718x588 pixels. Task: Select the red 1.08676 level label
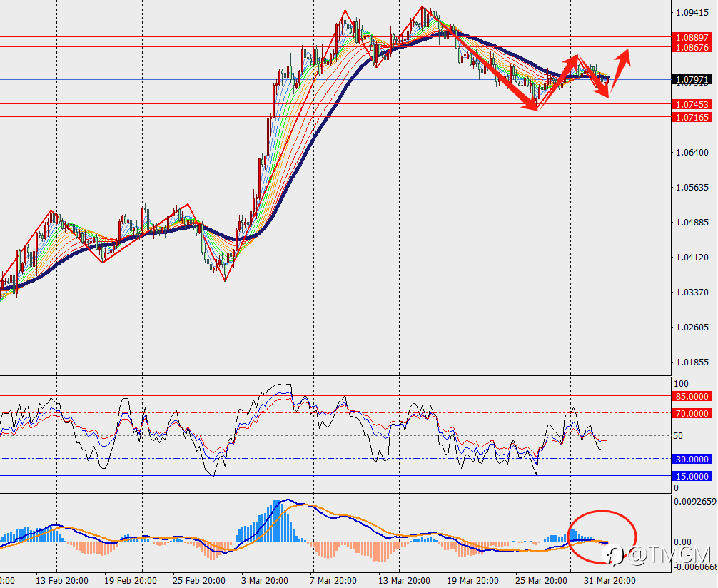(692, 48)
